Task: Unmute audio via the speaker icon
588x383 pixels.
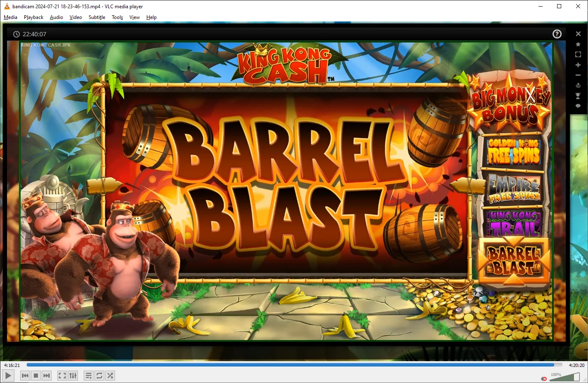Action: [544, 378]
